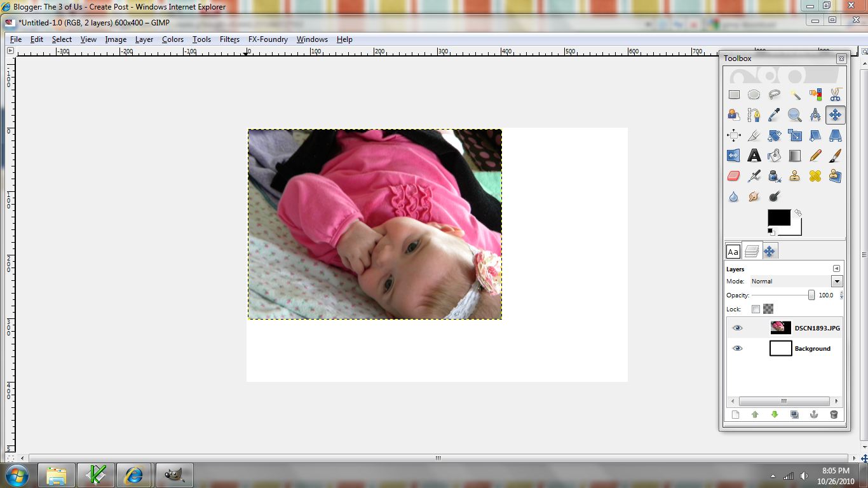Image resolution: width=868 pixels, height=488 pixels.
Task: Raise the layer with green up arrow
Action: point(755,415)
